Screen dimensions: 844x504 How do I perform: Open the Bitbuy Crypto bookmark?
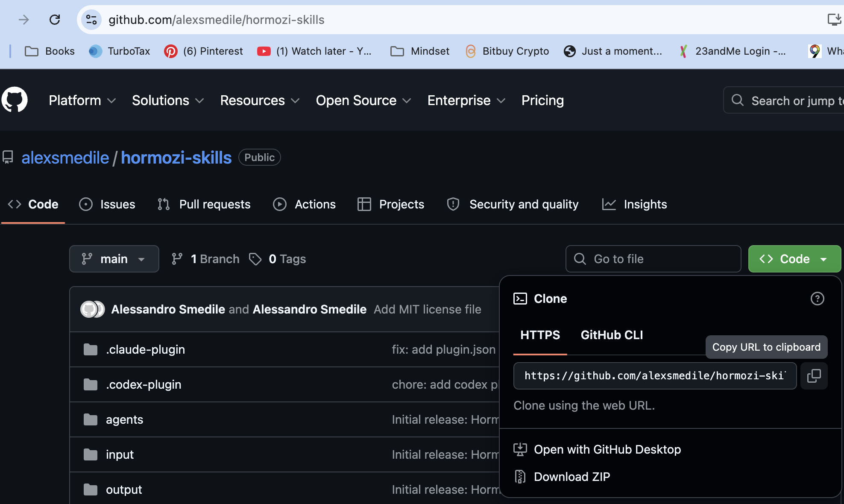[507, 51]
